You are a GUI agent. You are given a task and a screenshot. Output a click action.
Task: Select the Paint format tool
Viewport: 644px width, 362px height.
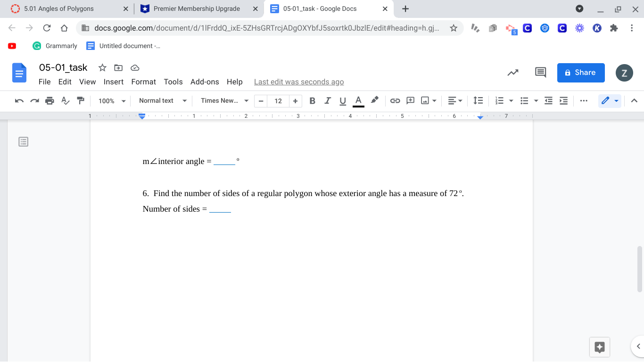pyautogui.click(x=80, y=100)
